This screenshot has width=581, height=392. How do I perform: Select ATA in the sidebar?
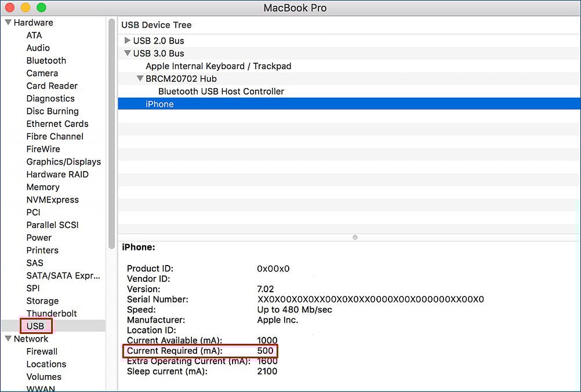(x=34, y=35)
